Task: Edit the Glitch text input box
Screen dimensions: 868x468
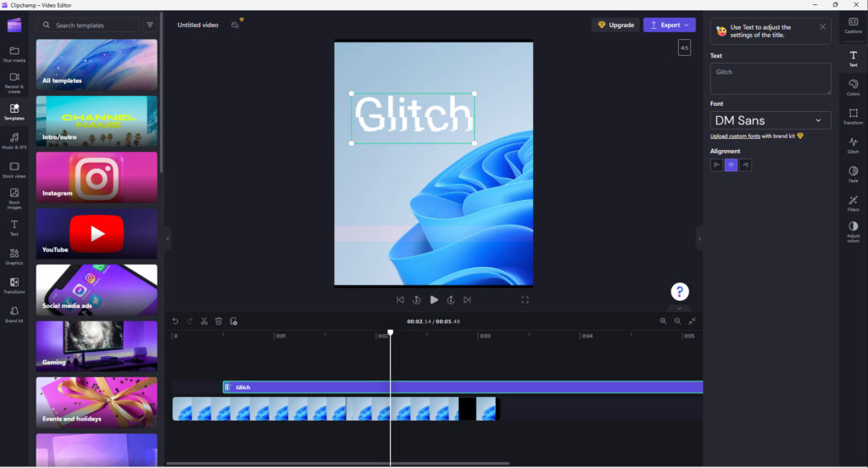Action: 770,78
